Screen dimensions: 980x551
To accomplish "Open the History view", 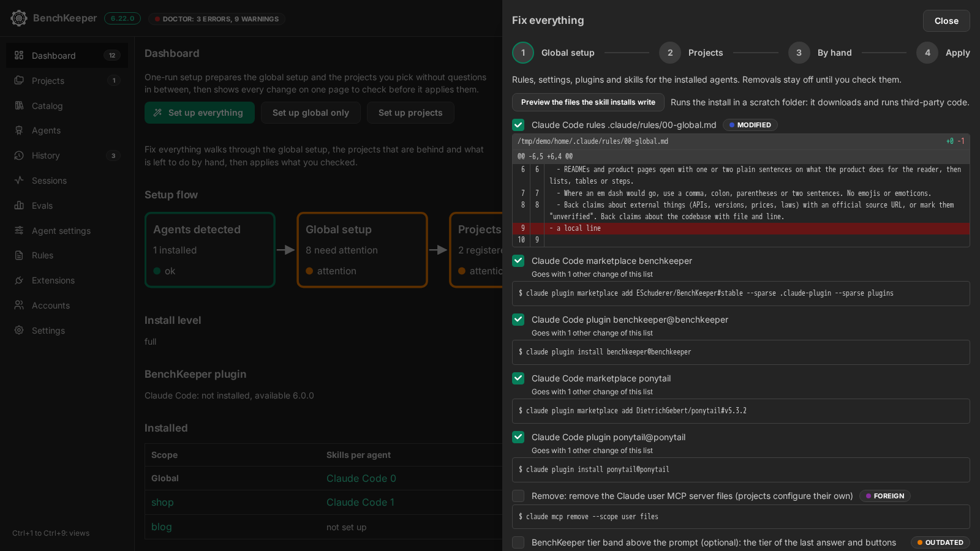I will 67,156.
